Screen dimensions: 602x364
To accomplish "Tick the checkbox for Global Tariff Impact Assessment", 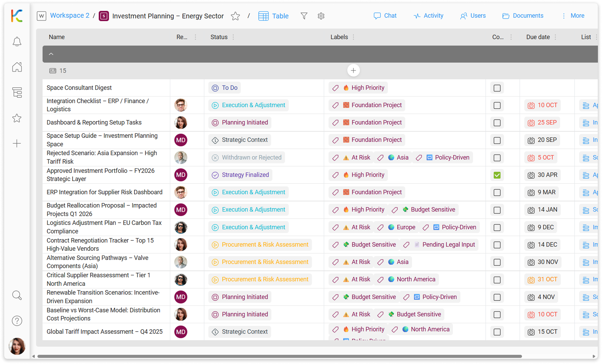I will click(x=497, y=332).
